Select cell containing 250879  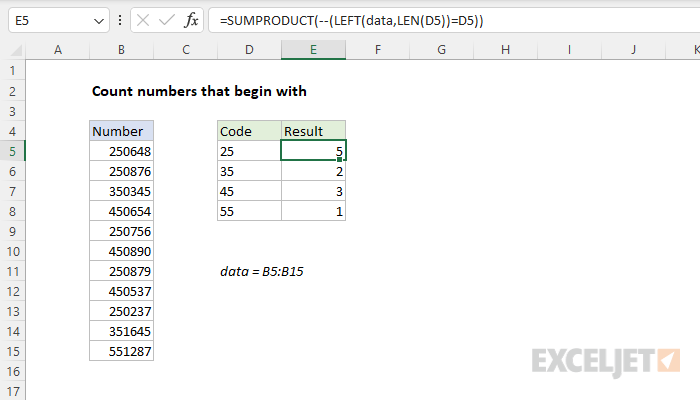[x=121, y=271]
